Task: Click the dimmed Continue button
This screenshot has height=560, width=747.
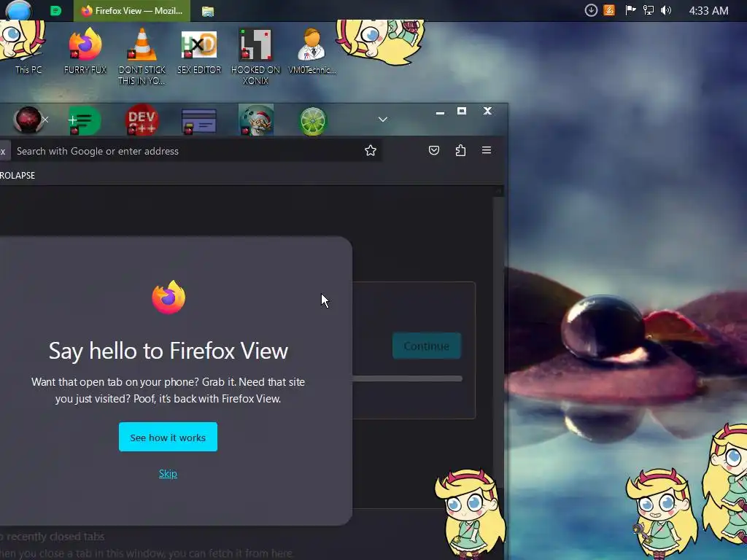Action: click(426, 346)
